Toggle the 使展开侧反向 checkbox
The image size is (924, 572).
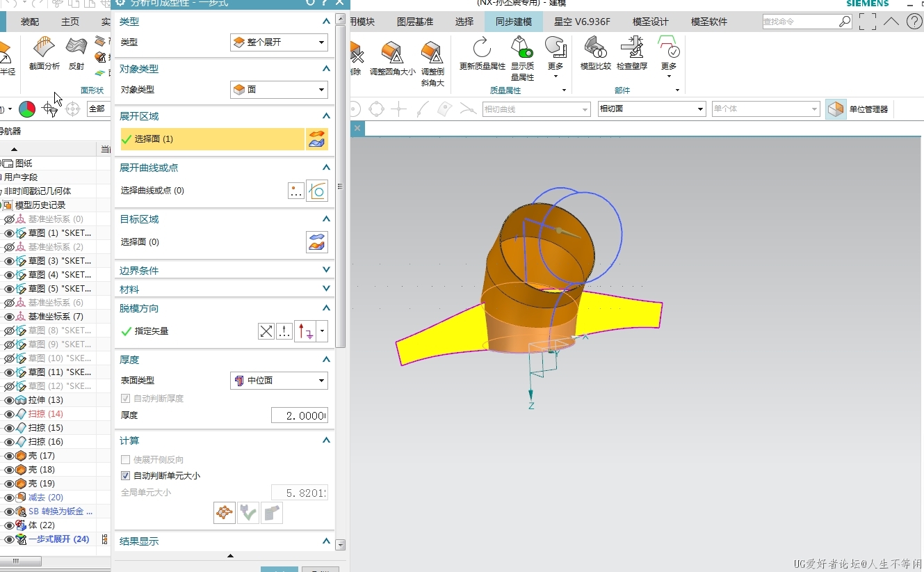[126, 460]
